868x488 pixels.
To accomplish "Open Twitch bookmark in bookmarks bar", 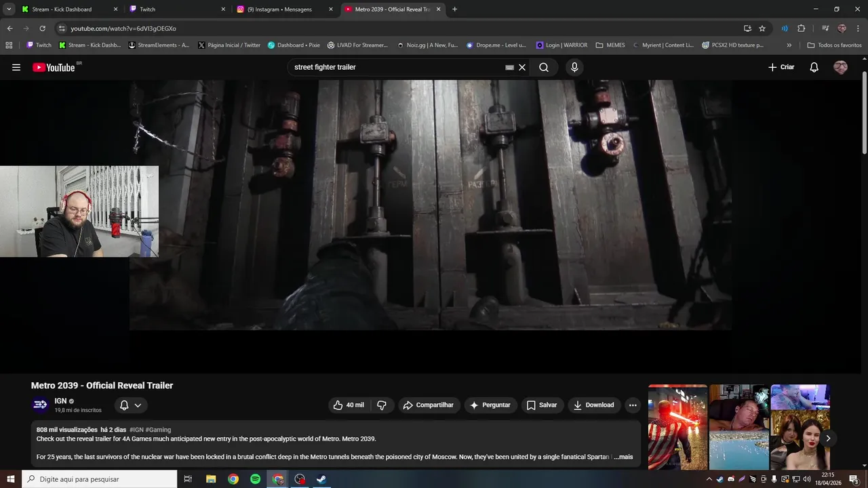I will pos(39,45).
